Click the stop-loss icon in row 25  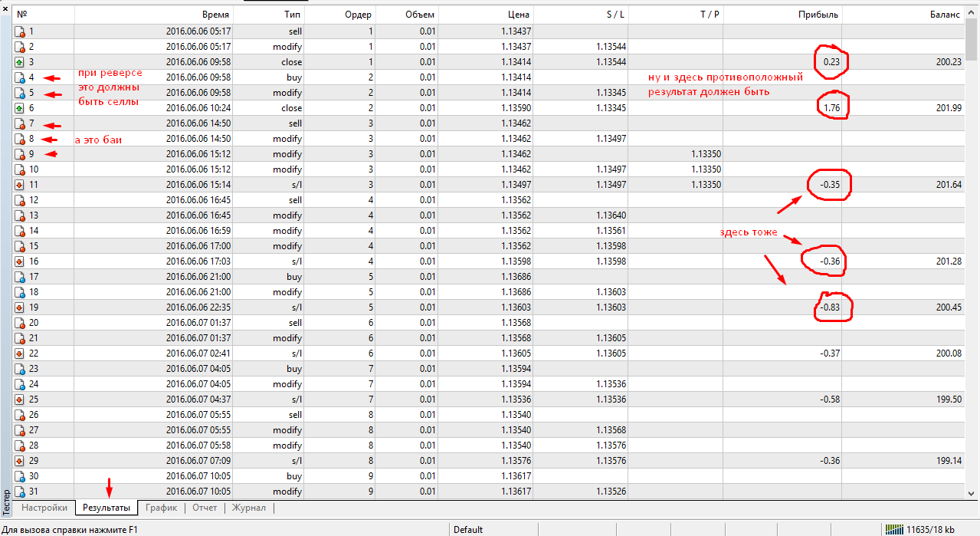point(20,400)
